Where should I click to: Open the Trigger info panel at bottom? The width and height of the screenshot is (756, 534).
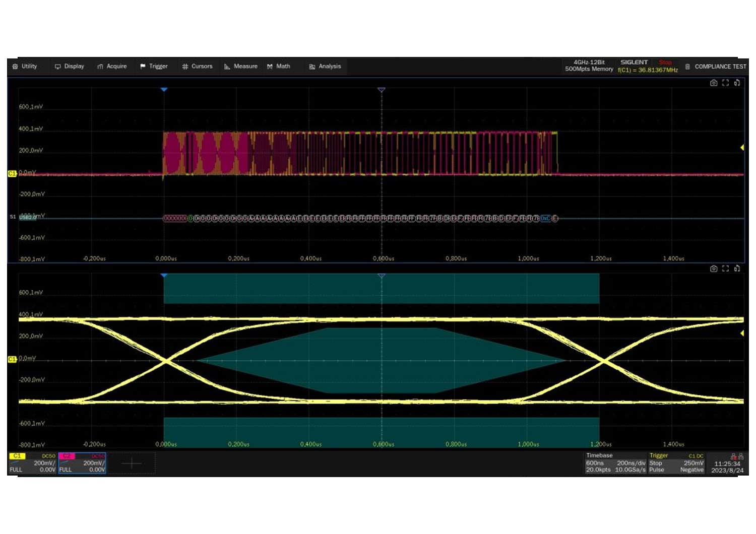[676, 463]
